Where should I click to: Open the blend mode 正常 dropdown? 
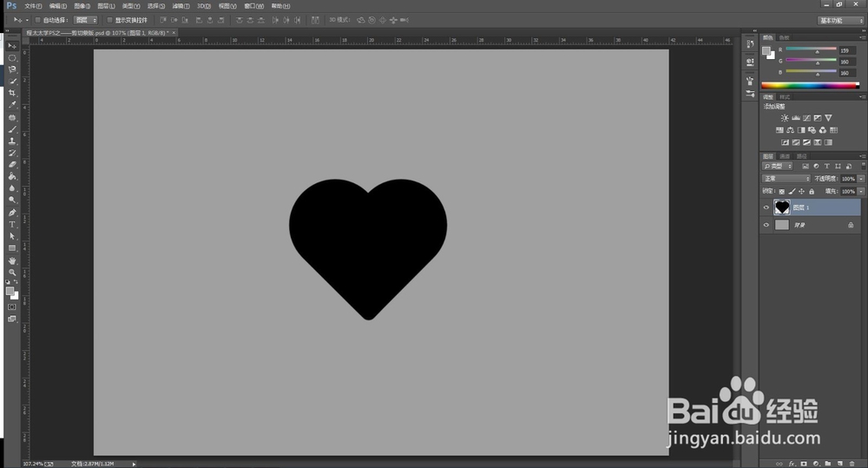point(786,179)
